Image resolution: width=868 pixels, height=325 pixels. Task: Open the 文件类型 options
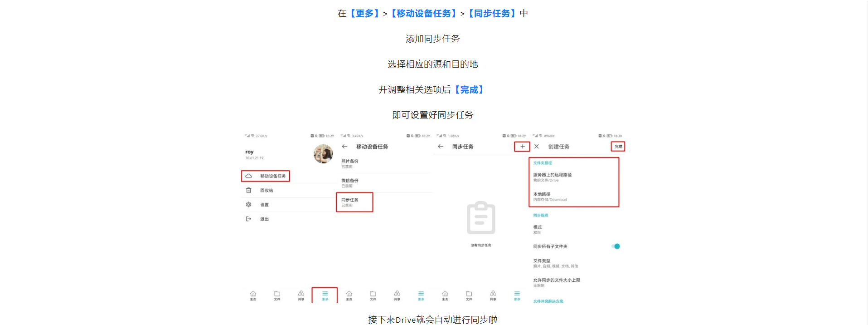[x=555, y=263]
